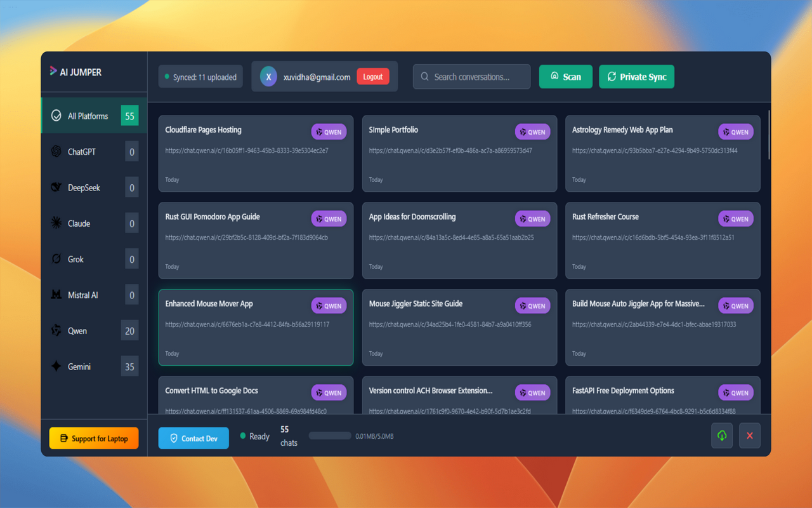
Task: Click the 0.01MB/5.0MB storage text
Action: click(374, 436)
